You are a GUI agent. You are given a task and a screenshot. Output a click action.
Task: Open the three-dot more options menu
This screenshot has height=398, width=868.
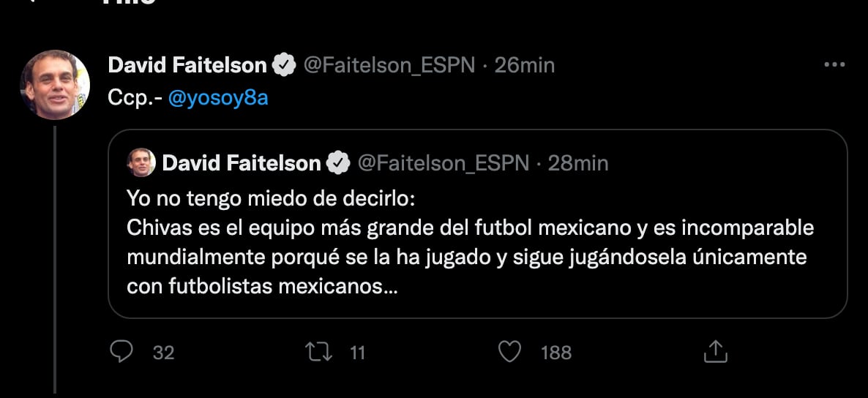[834, 65]
